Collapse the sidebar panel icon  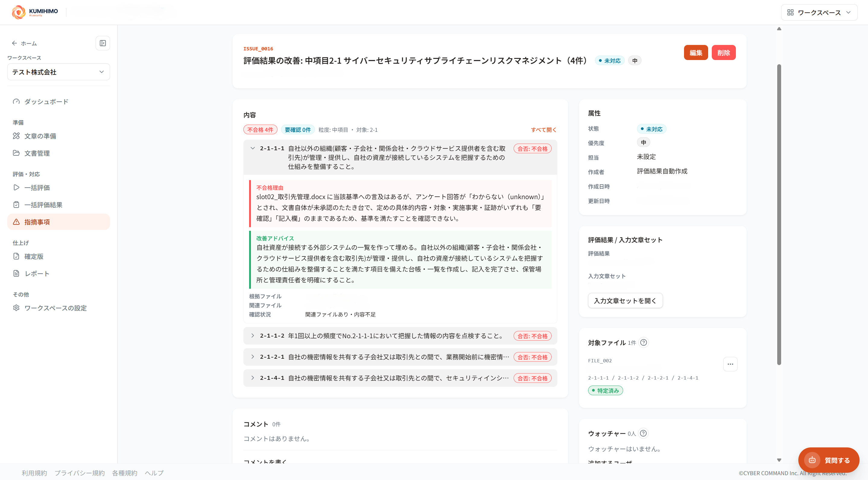tap(103, 43)
